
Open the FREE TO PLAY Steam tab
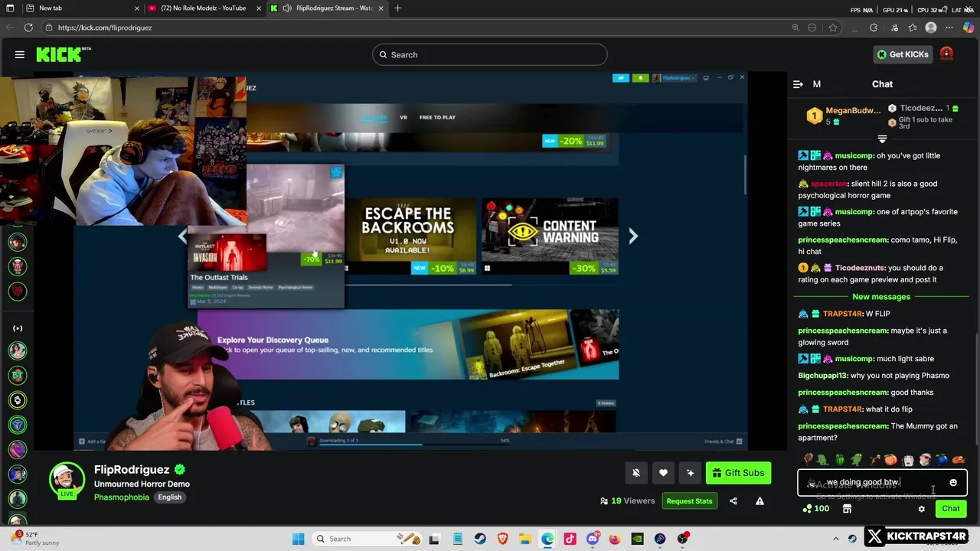pos(437,117)
